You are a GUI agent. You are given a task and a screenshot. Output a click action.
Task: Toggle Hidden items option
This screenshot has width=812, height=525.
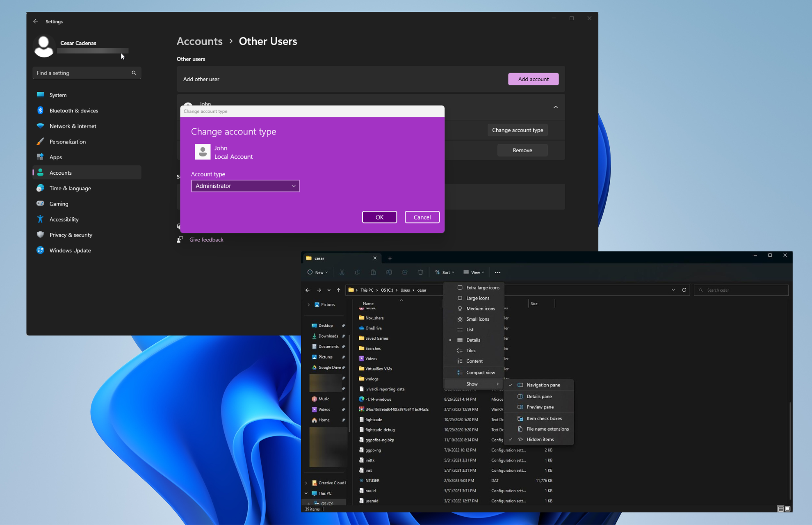coord(539,440)
